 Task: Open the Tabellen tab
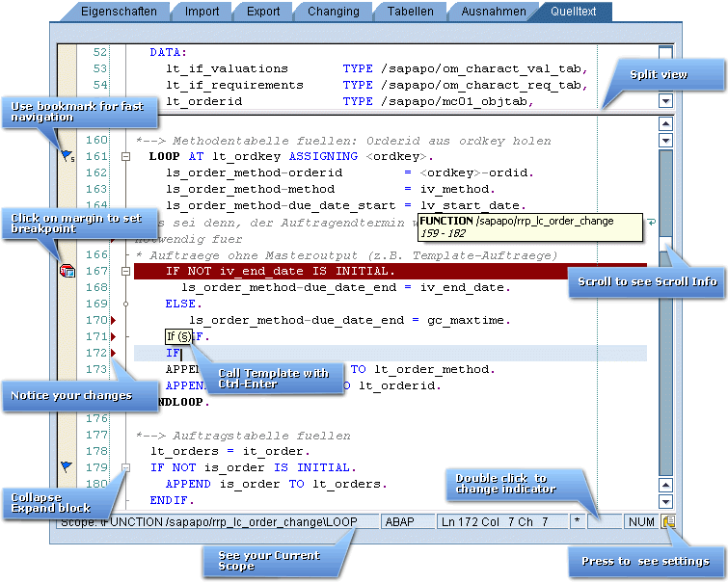tap(410, 12)
